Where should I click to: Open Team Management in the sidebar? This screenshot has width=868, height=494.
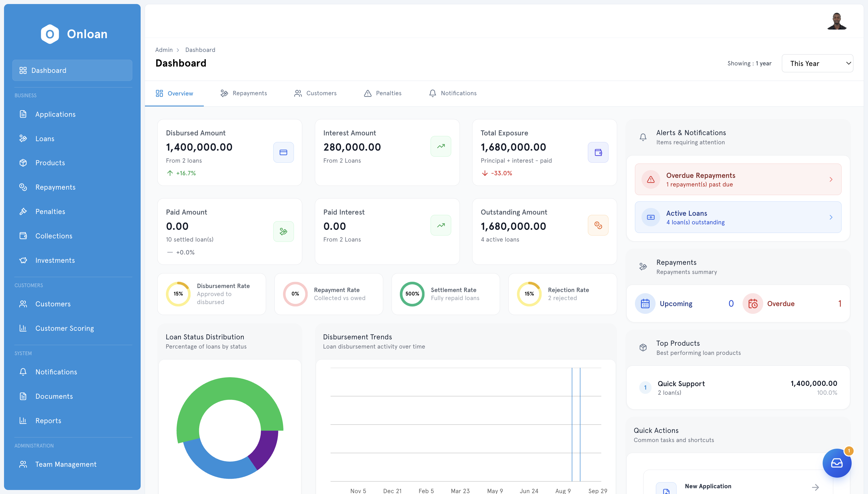(x=72, y=464)
